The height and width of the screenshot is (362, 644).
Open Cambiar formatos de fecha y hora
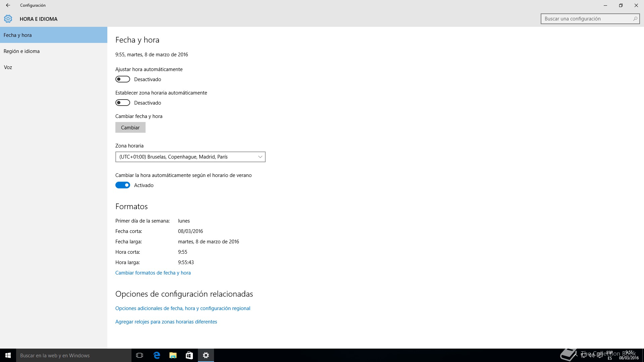coord(153,273)
